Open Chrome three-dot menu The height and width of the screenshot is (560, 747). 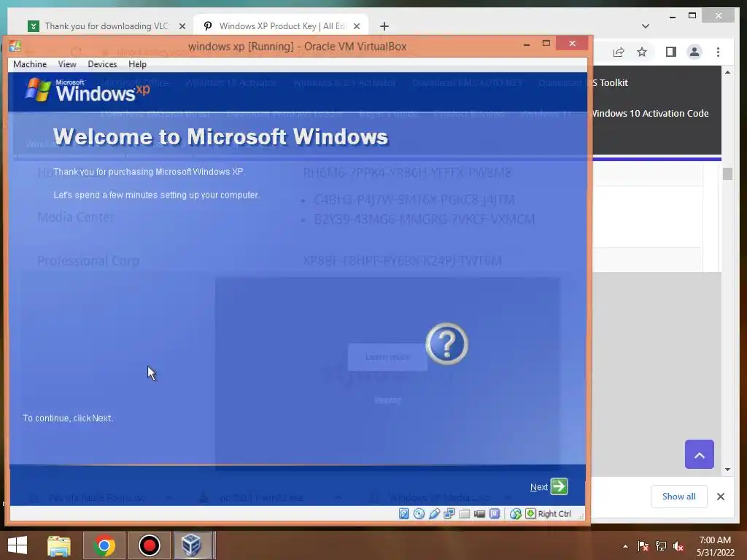(x=718, y=52)
